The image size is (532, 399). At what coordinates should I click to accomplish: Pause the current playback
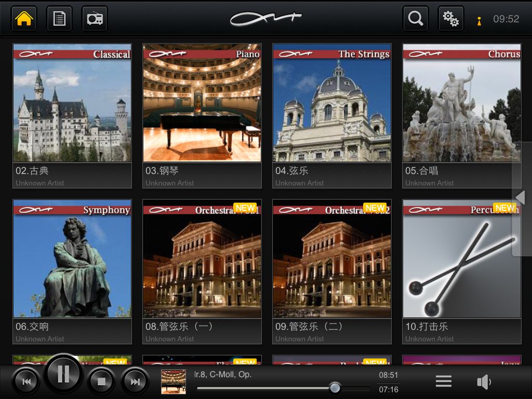(63, 374)
